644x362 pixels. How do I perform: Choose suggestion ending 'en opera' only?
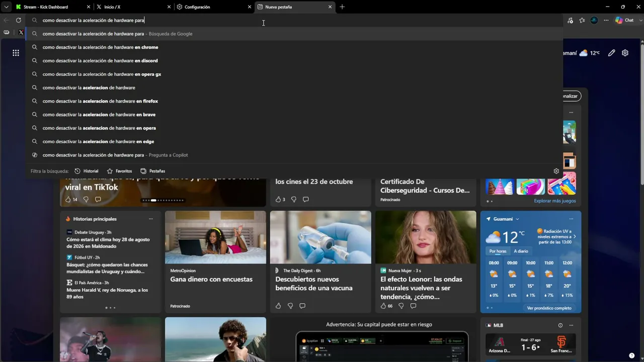click(x=294, y=128)
